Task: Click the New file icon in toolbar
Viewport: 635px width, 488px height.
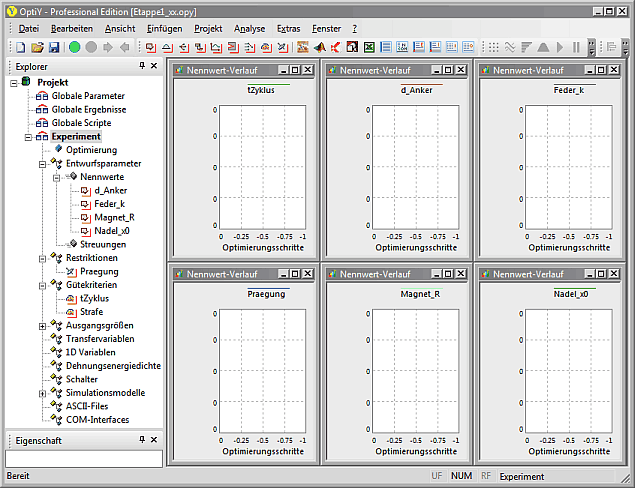Action: [x=23, y=47]
